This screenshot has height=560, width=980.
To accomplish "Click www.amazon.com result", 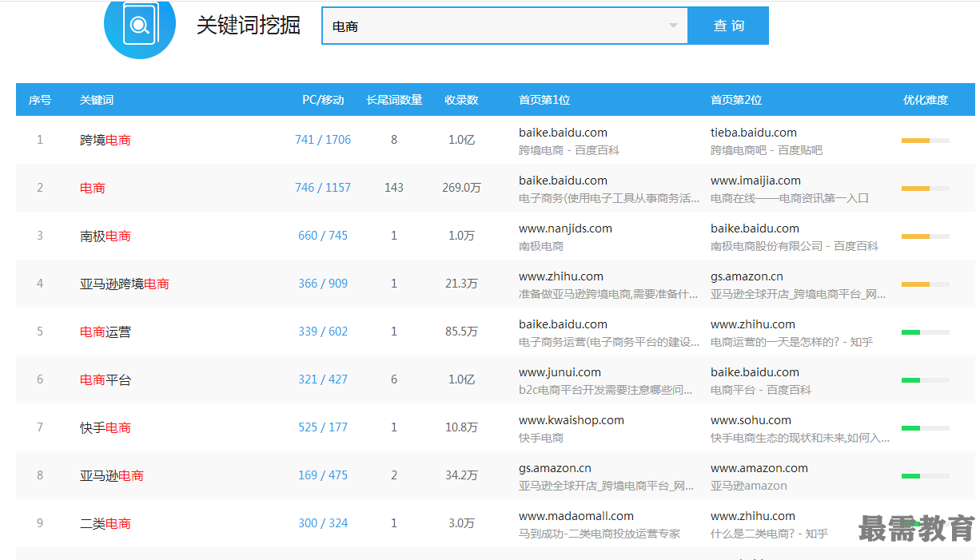I will pos(759,468).
